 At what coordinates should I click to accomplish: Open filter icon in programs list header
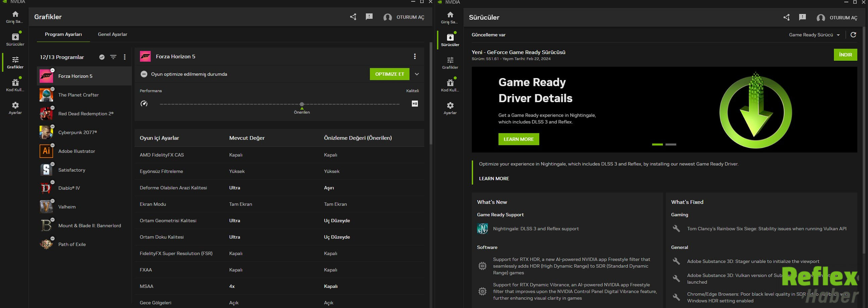pos(113,57)
